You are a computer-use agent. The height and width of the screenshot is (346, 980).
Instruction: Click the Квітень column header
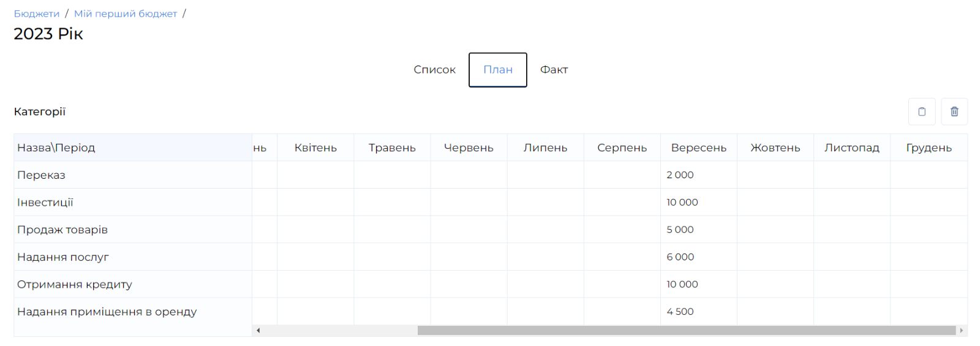pyautogui.click(x=315, y=148)
